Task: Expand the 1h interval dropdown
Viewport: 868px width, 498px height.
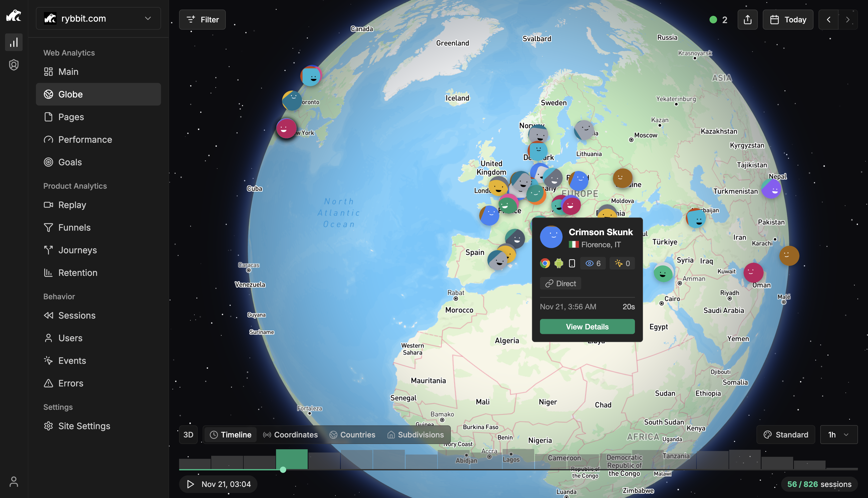Action: click(x=838, y=435)
